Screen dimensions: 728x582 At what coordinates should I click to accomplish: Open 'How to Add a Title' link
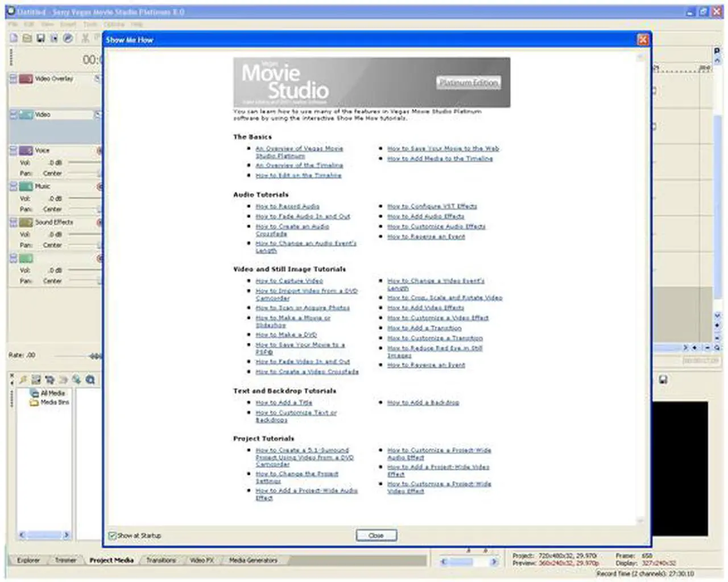(284, 402)
